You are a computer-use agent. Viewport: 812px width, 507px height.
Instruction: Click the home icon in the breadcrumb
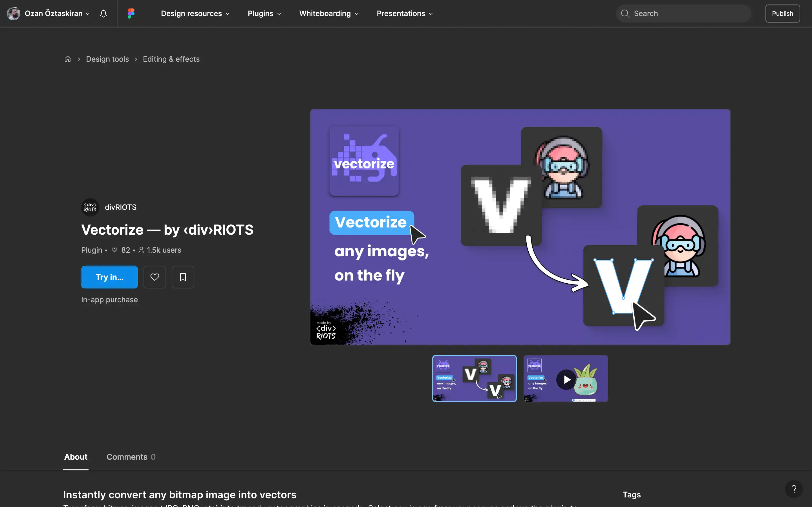[67, 59]
